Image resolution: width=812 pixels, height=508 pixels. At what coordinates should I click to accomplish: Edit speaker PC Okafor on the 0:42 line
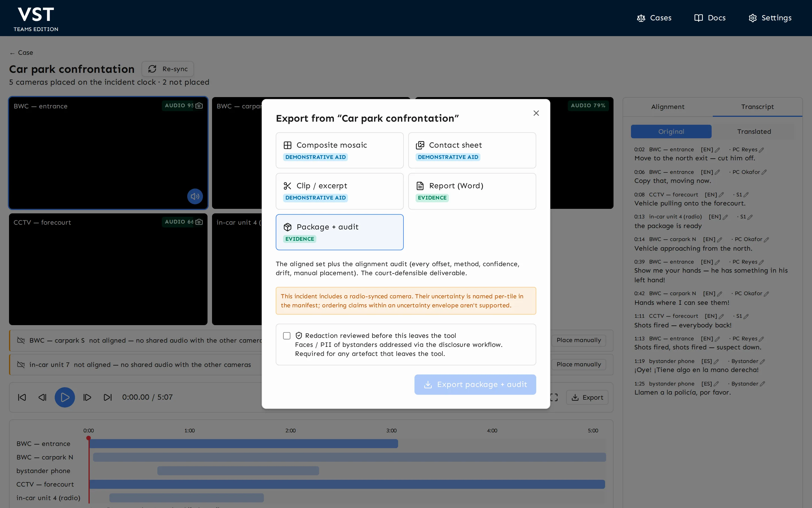766,294
